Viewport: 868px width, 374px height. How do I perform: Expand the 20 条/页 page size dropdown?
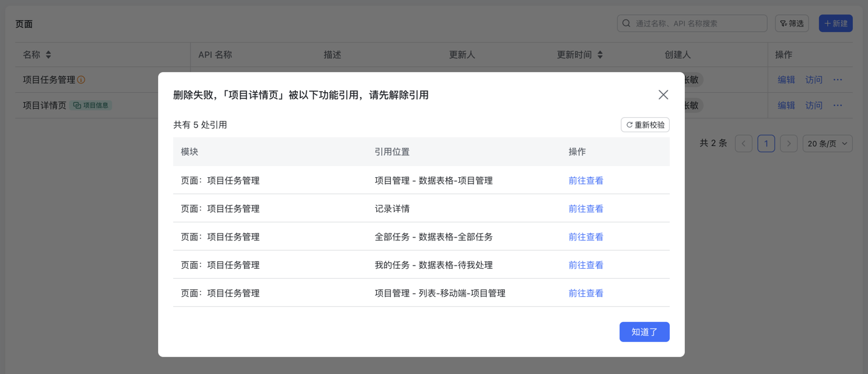(828, 143)
